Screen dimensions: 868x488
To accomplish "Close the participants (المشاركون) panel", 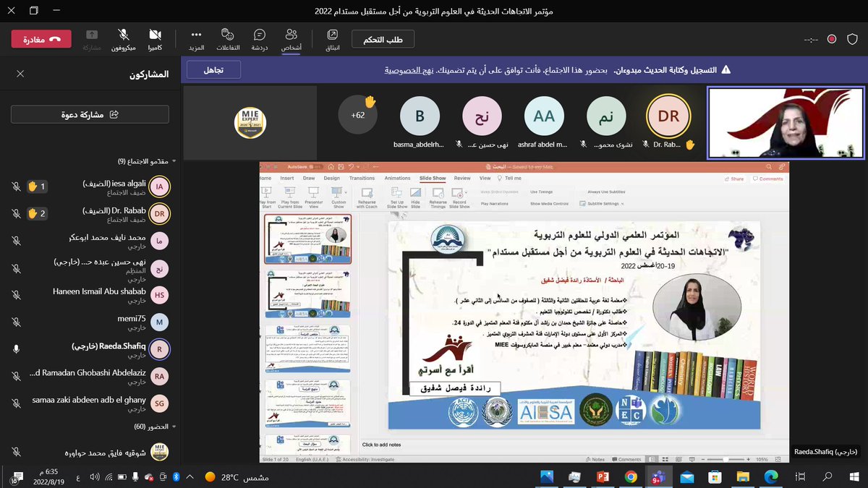I will pos(20,74).
